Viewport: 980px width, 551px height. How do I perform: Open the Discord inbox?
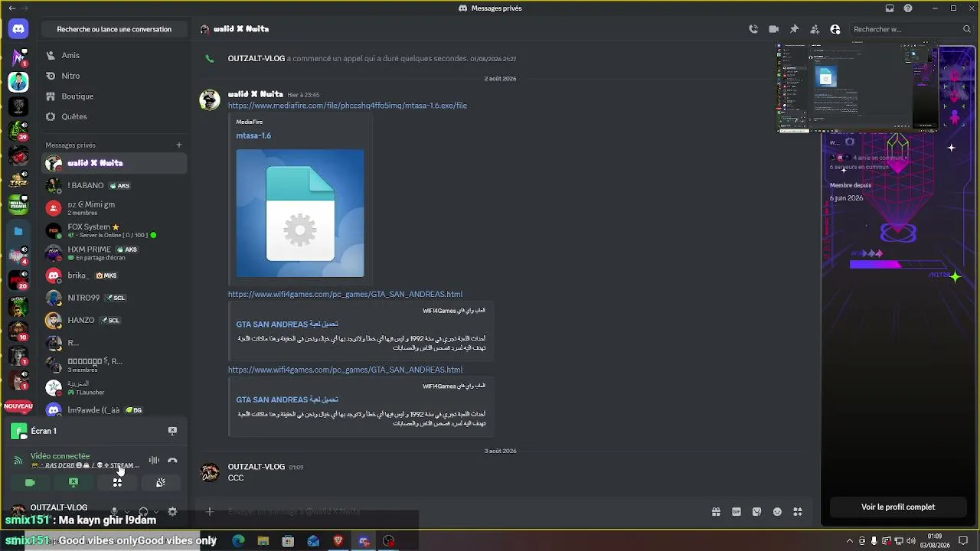point(890,8)
